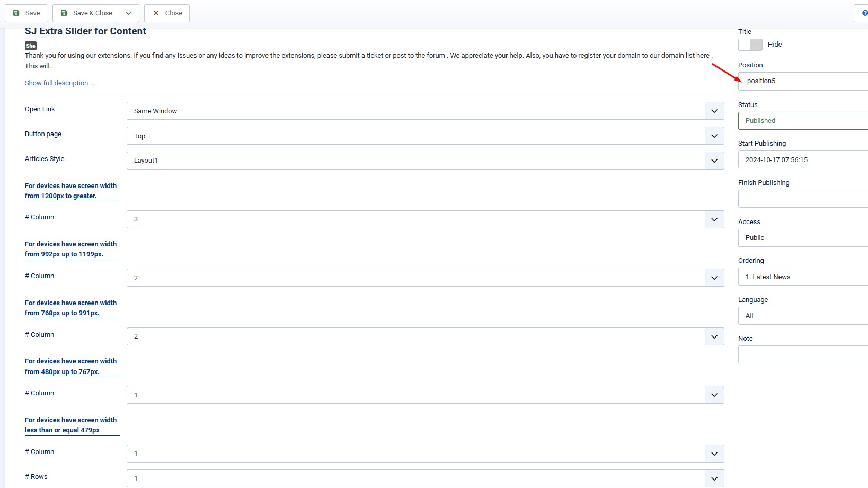The image size is (868, 488).
Task: Open the Articles Style Layout1 dropdown
Action: point(425,161)
